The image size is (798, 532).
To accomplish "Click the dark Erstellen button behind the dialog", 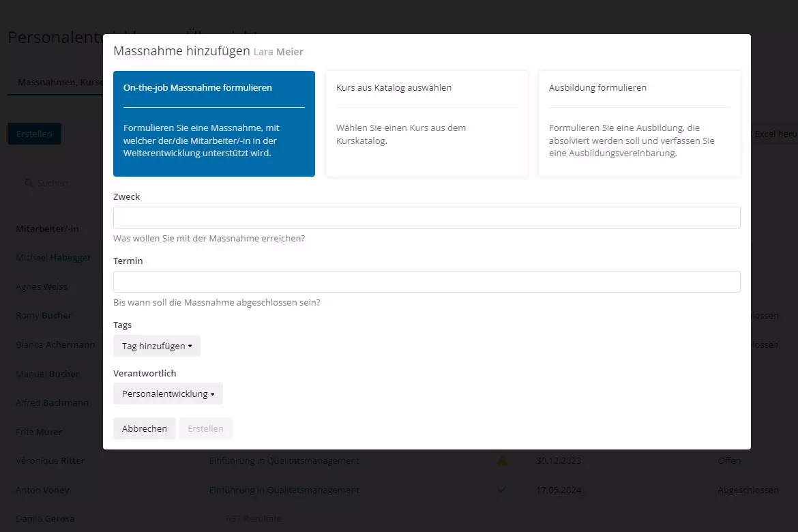I will 34,134.
